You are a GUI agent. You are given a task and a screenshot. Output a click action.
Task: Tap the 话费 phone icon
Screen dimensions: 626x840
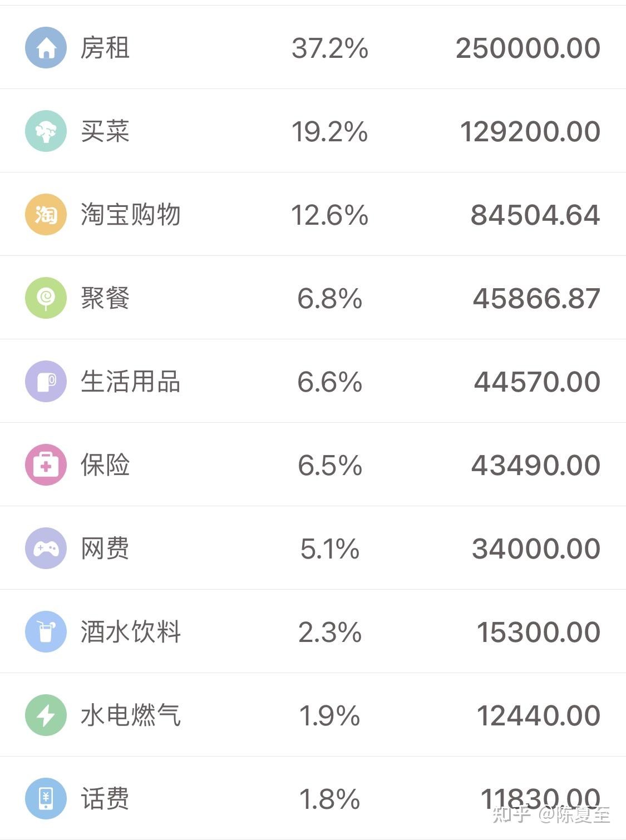[46, 799]
